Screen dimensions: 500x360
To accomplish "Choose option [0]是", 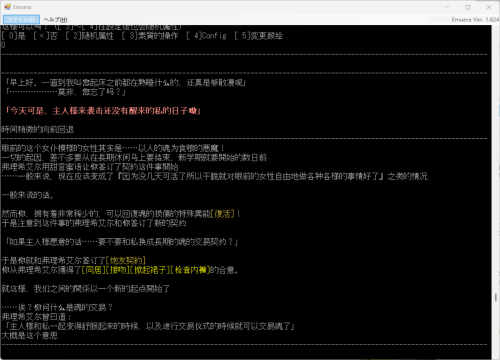I will pyautogui.click(x=13, y=36).
